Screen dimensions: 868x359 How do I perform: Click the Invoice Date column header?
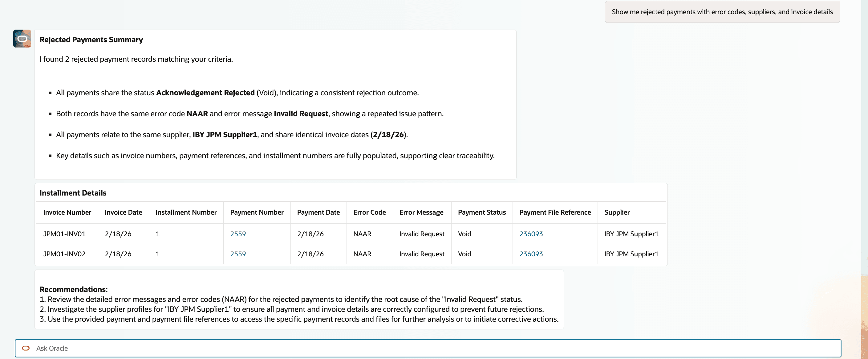tap(123, 212)
